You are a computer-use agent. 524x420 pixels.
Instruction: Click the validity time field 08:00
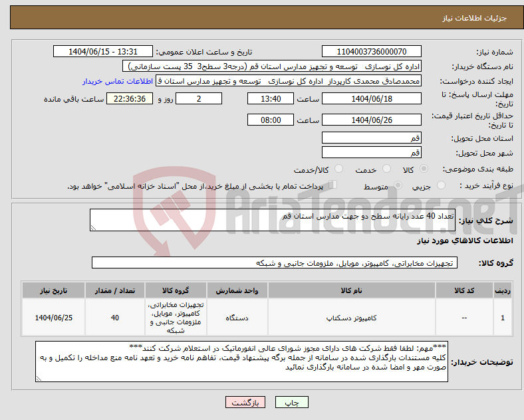point(271,120)
